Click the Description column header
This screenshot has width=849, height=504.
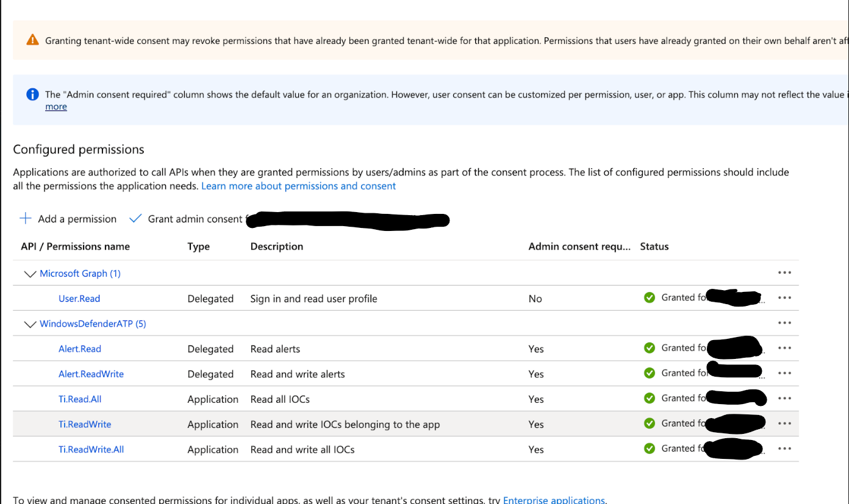(x=276, y=246)
